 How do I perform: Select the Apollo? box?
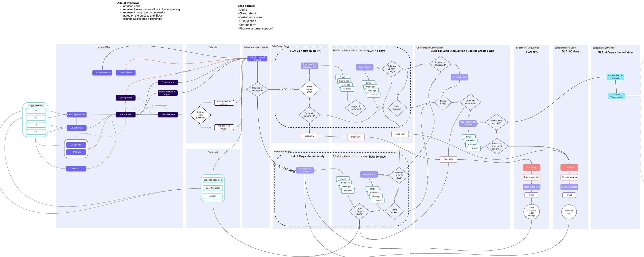[213, 196]
